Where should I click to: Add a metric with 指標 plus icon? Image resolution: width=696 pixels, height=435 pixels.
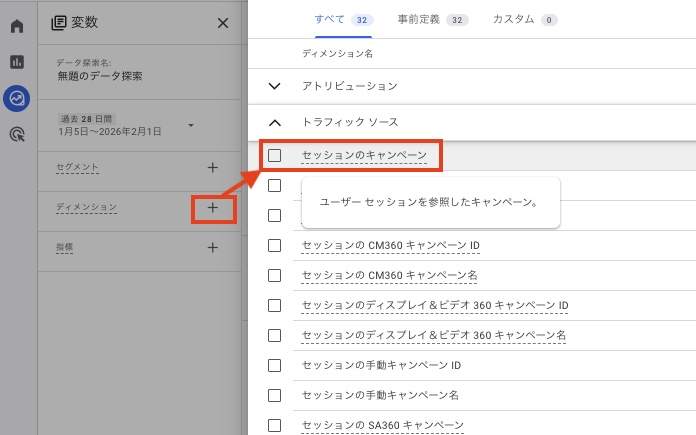tap(213, 247)
